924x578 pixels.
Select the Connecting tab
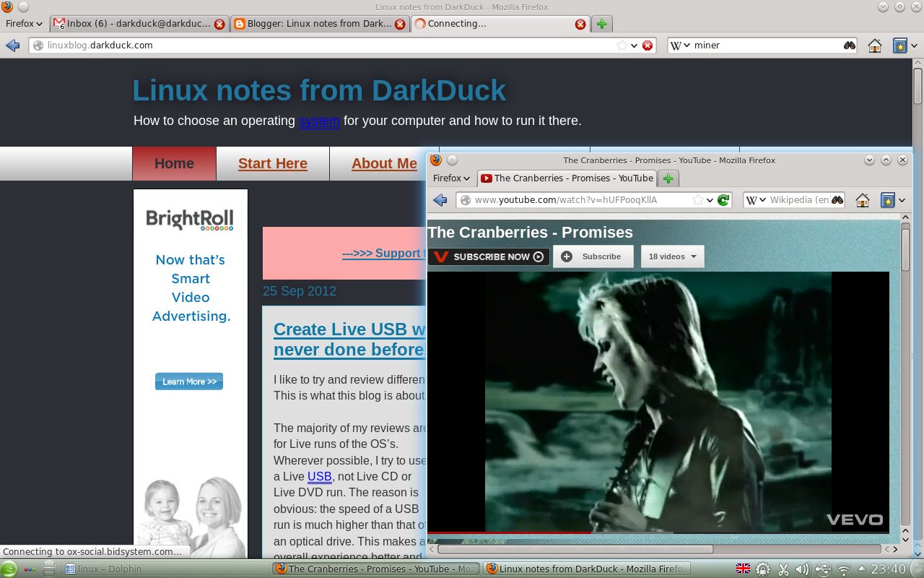(500, 24)
